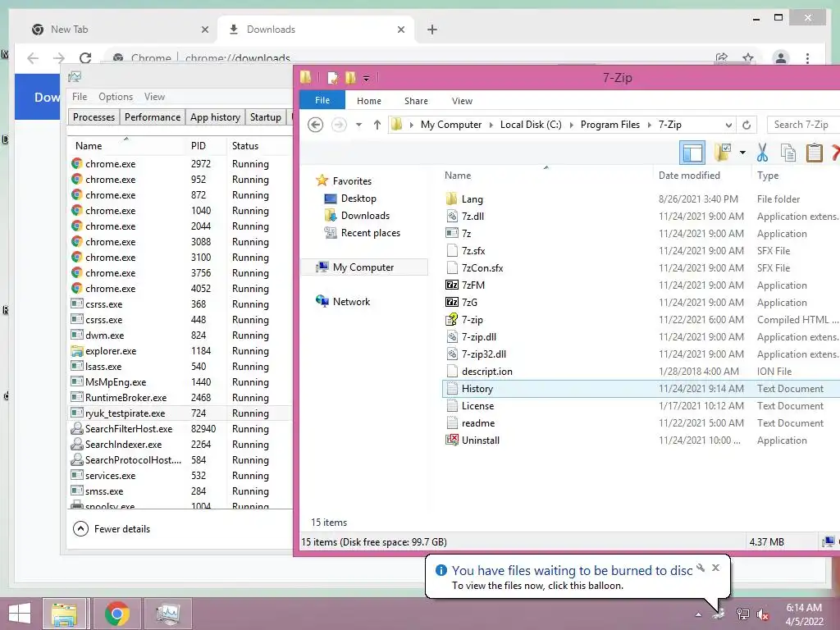Image resolution: width=840 pixels, height=630 pixels.
Task: Open the customize quick access toolbar dropdown
Action: 367,79
